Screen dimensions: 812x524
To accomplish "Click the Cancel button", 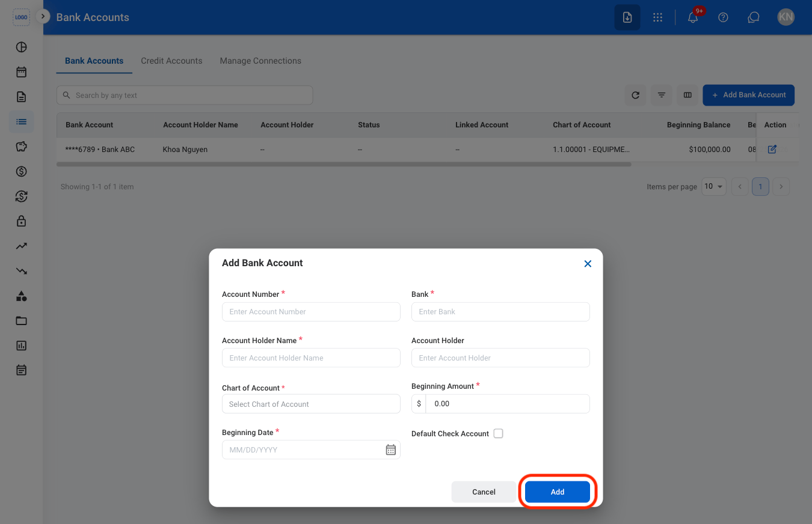I will 484,492.
